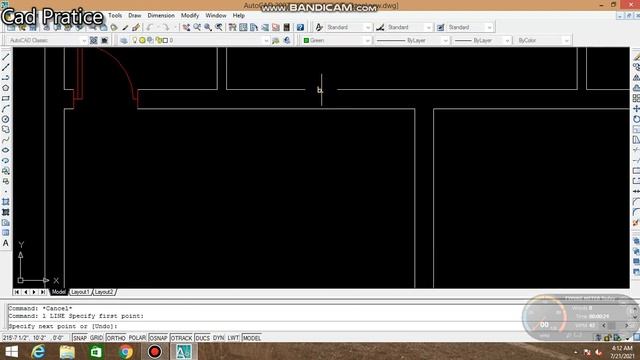Select the Circle tool

tap(6, 119)
